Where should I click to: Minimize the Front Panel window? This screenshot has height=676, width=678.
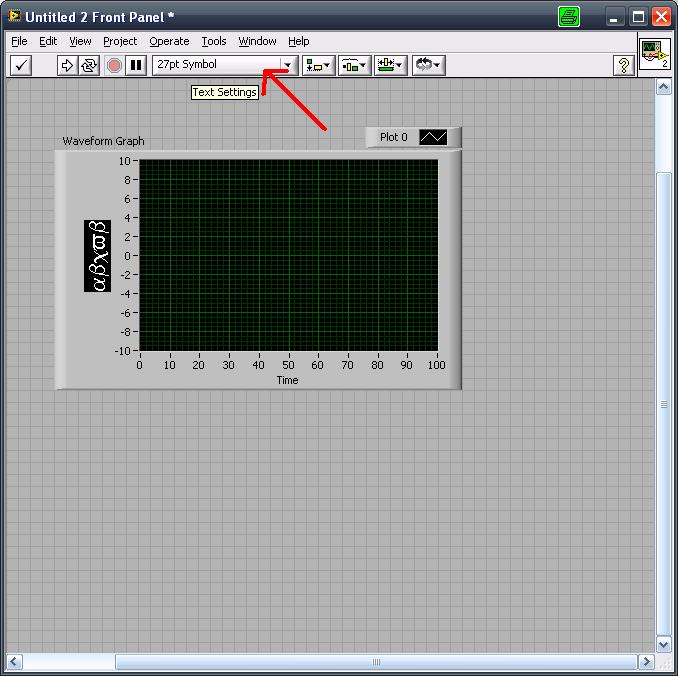(x=614, y=17)
